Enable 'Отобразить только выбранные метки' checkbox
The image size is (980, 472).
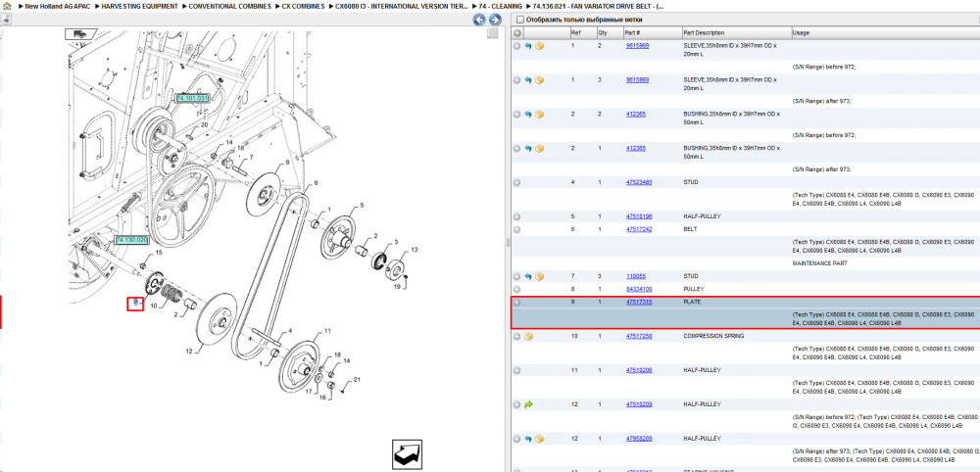point(520,20)
